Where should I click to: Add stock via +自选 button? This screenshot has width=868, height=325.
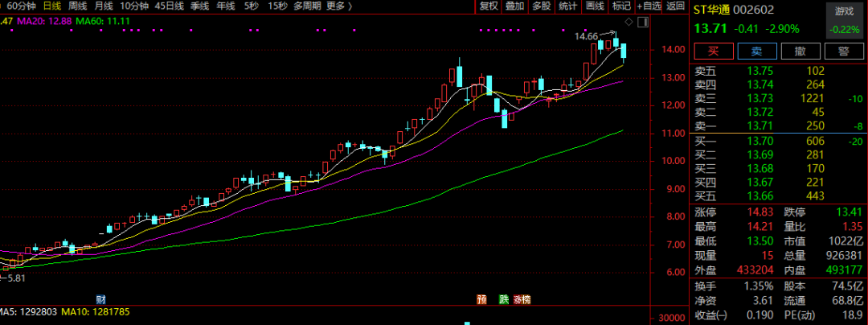coord(648,6)
